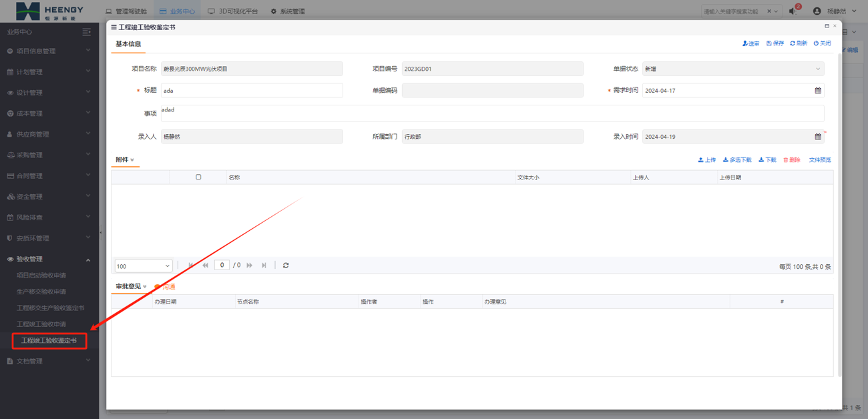The height and width of the screenshot is (419, 868).
Task: Maximize the 工程竣工验收鉴定书 dialog
Action: (827, 26)
